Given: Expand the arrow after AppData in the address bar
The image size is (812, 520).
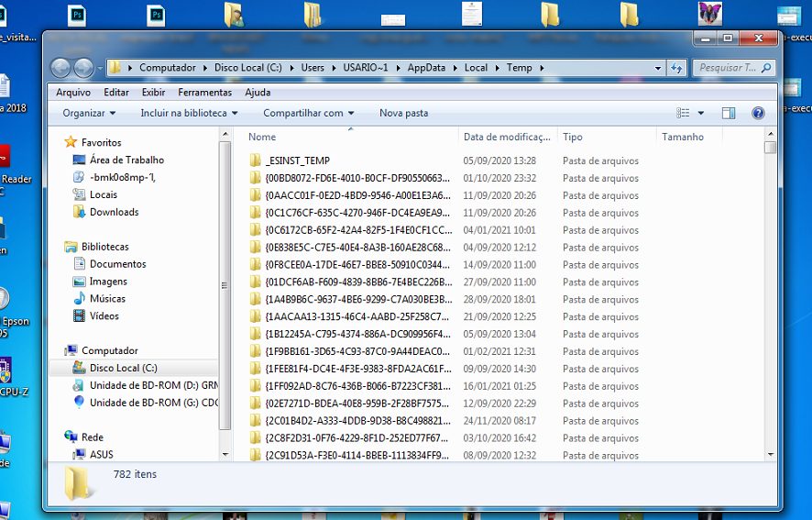Looking at the screenshot, I should tap(455, 68).
